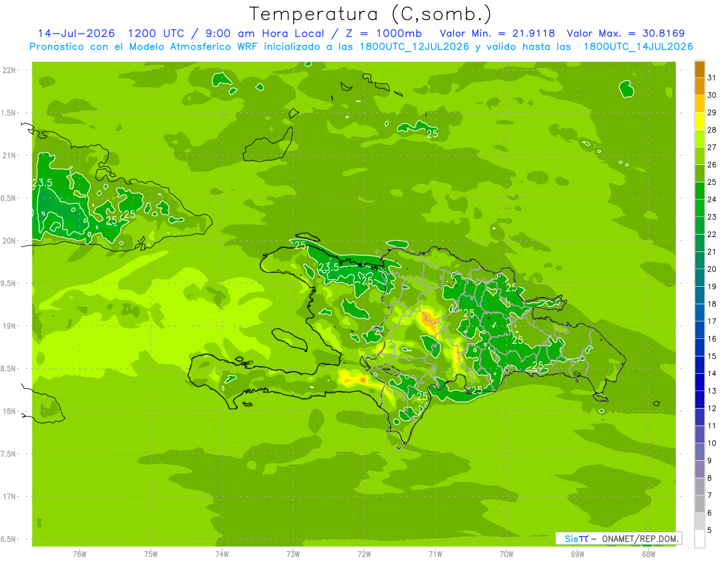
Task: Click the '69W' longitude axis label
Action: point(578,554)
